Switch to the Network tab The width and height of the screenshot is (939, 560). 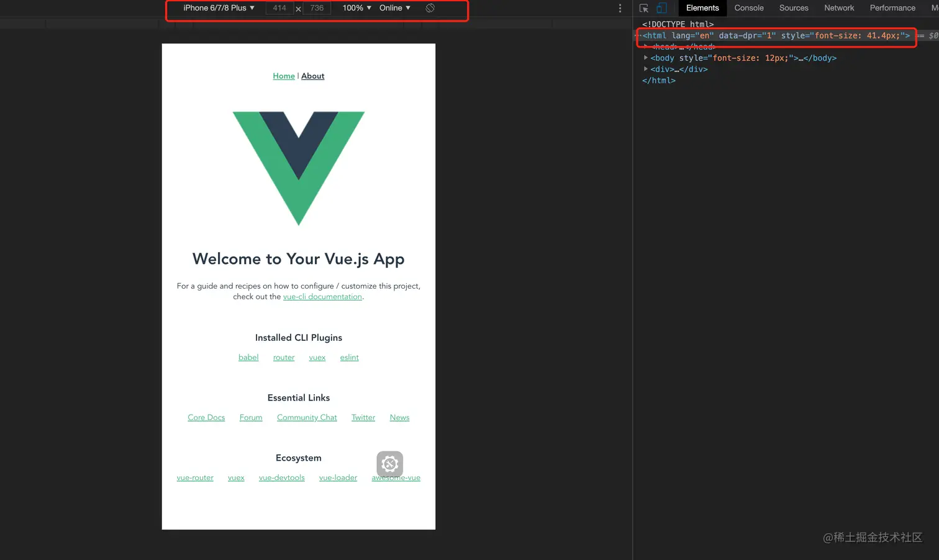839,8
